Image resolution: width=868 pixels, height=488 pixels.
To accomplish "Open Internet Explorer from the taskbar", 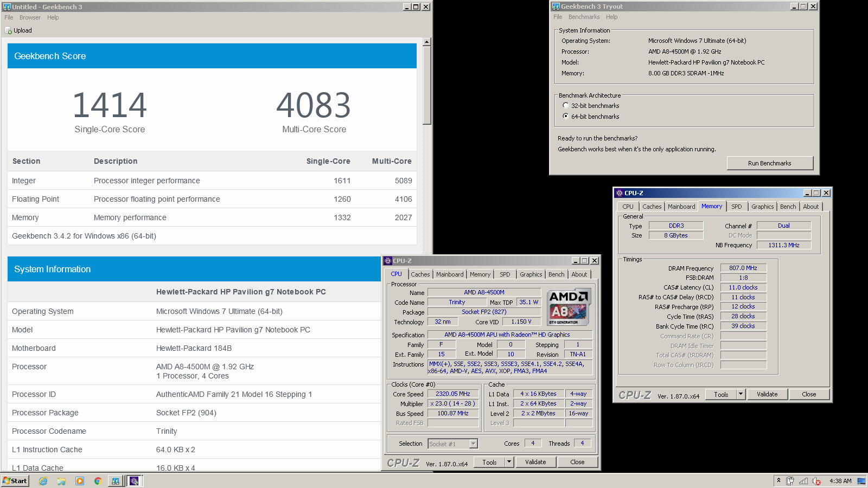I will coord(43,481).
